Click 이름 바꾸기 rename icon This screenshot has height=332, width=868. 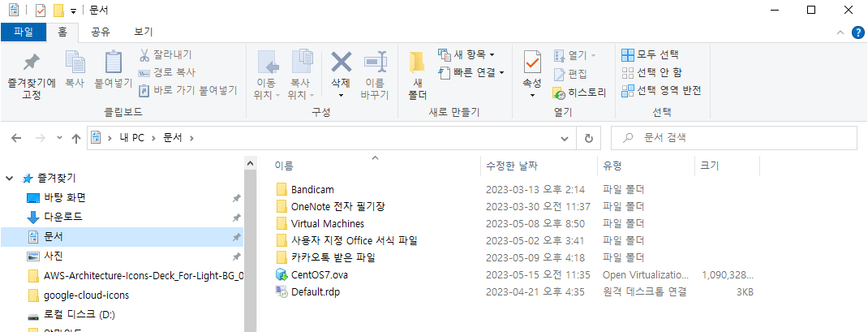(375, 76)
